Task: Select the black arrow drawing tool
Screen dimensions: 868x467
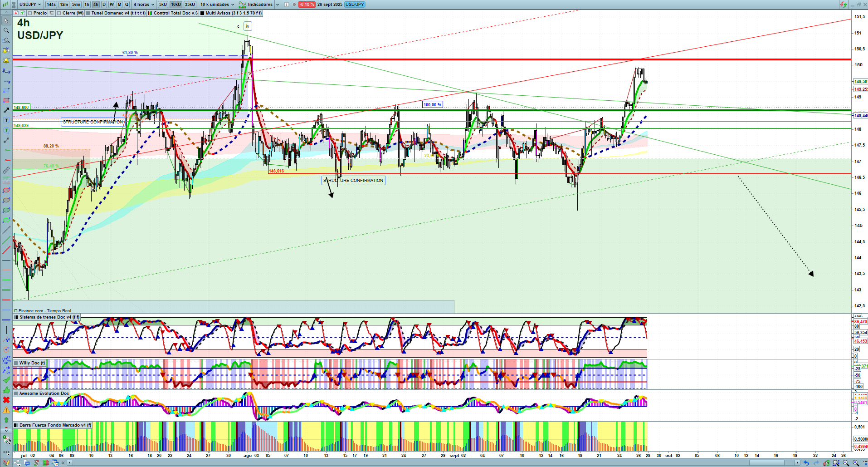Action: pos(6,110)
